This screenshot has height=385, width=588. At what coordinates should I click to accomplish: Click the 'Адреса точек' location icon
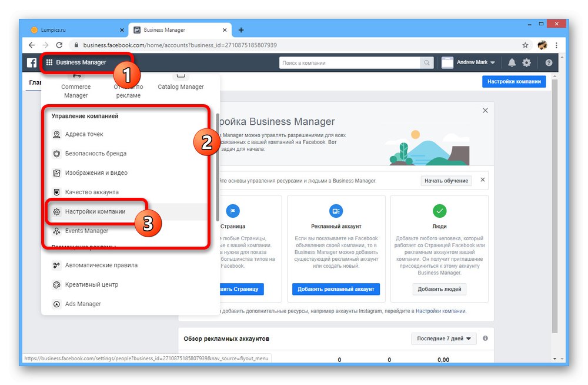(56, 134)
